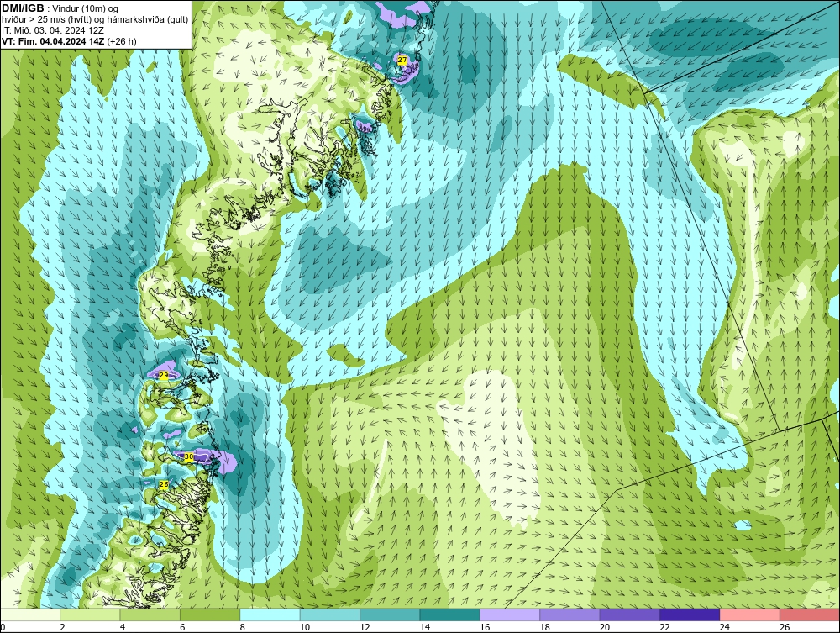Viewport: 840px width, 633px height.
Task: Click the DMI/IGB title text
Action: pyautogui.click(x=23, y=8)
